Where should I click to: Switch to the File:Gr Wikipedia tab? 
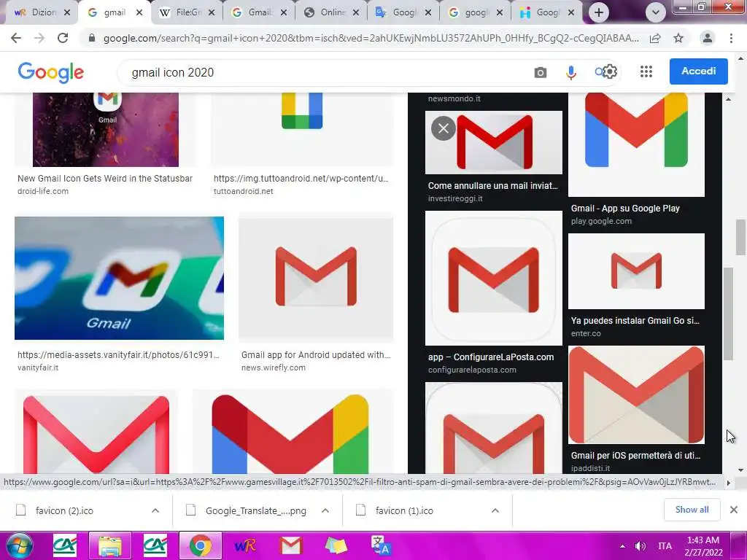pos(186,12)
